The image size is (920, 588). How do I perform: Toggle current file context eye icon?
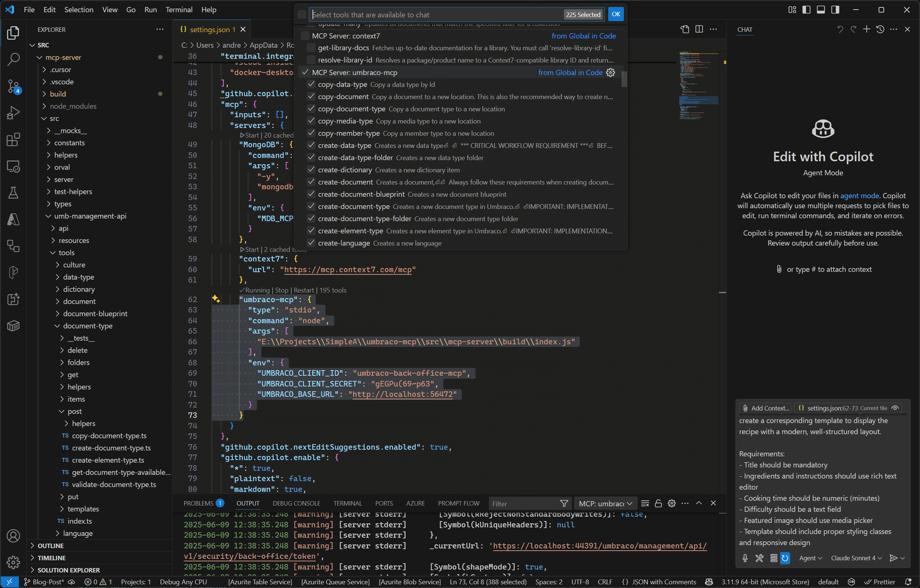point(895,408)
